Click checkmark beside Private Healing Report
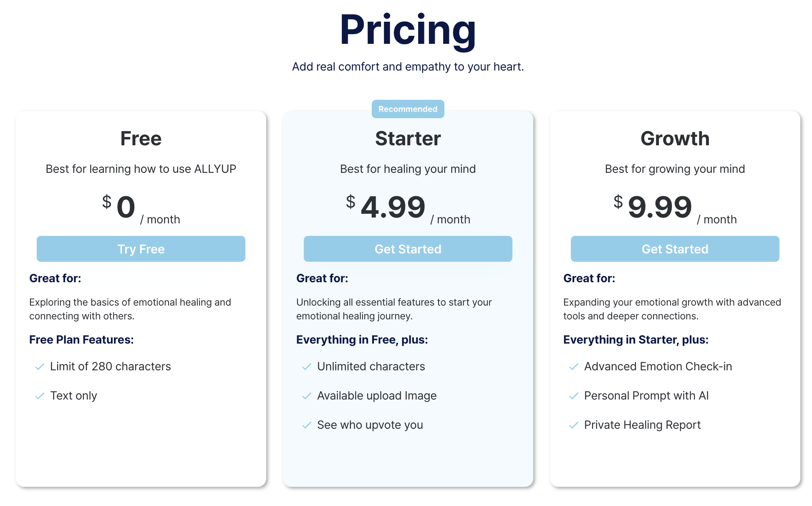The height and width of the screenshot is (506, 812). click(x=574, y=425)
